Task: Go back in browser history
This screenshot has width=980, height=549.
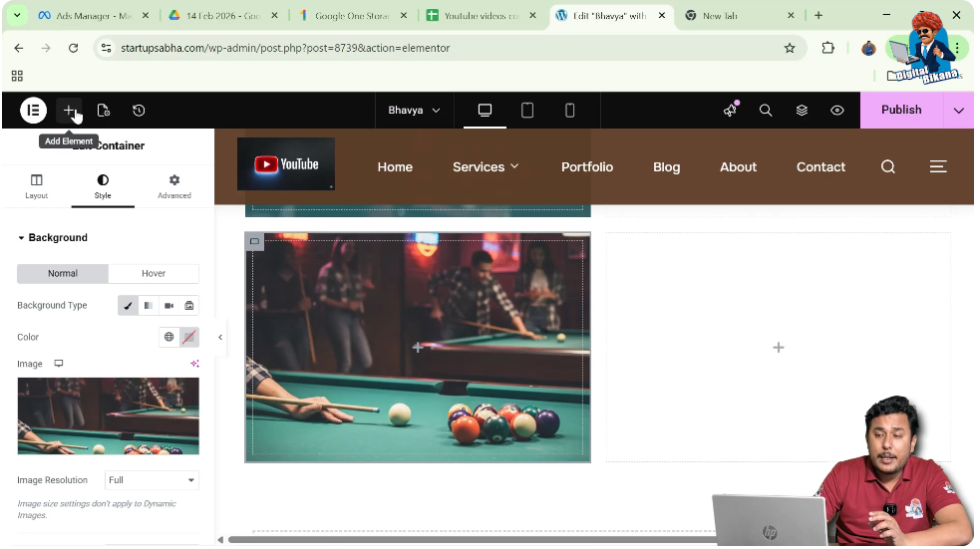Action: tap(19, 48)
